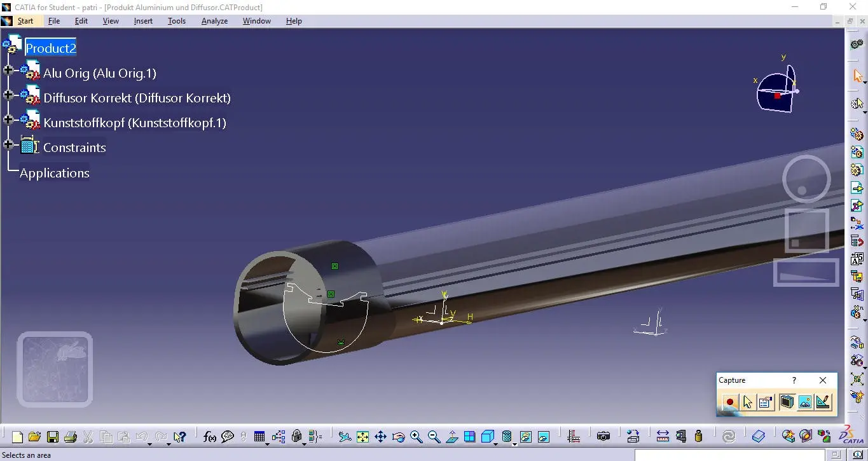Open the Capture camera icon in bottom toolbar

pos(603,437)
